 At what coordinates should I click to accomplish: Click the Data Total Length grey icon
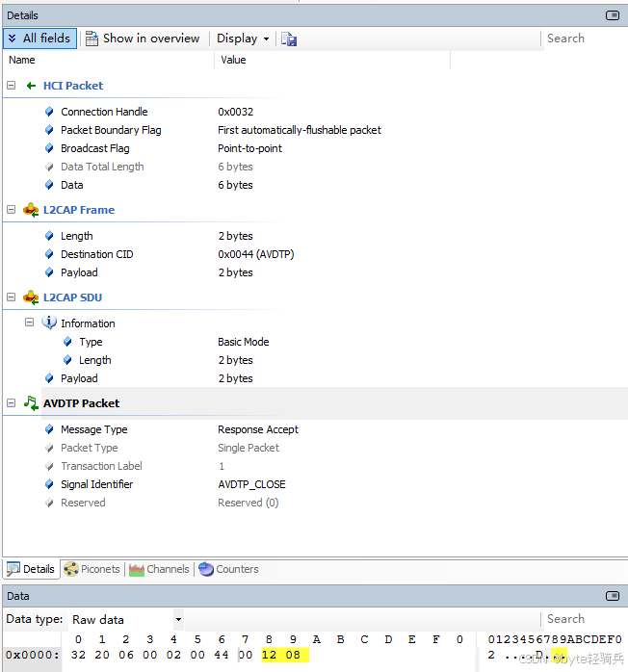click(x=49, y=167)
